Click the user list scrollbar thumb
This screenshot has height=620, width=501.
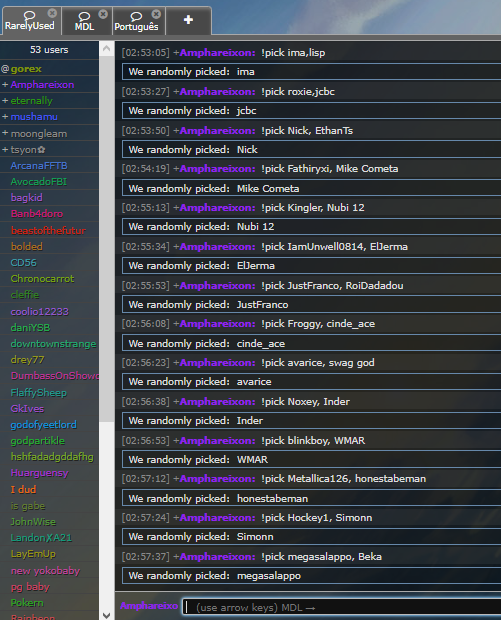(106, 238)
